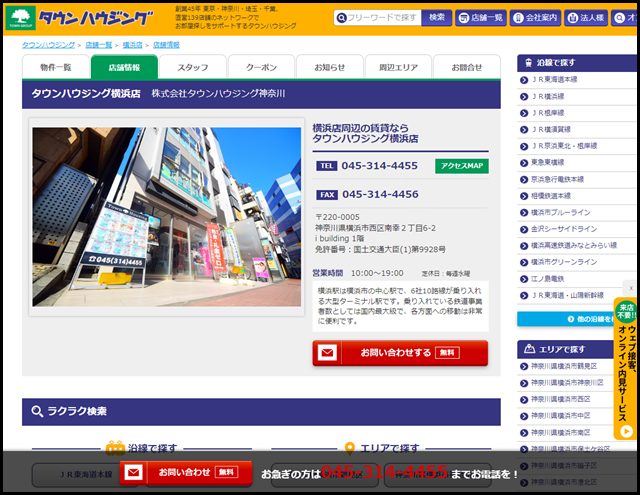Click the Town Housing tree logo icon
Viewport: 640px width, 495px height.
[x=20, y=18]
